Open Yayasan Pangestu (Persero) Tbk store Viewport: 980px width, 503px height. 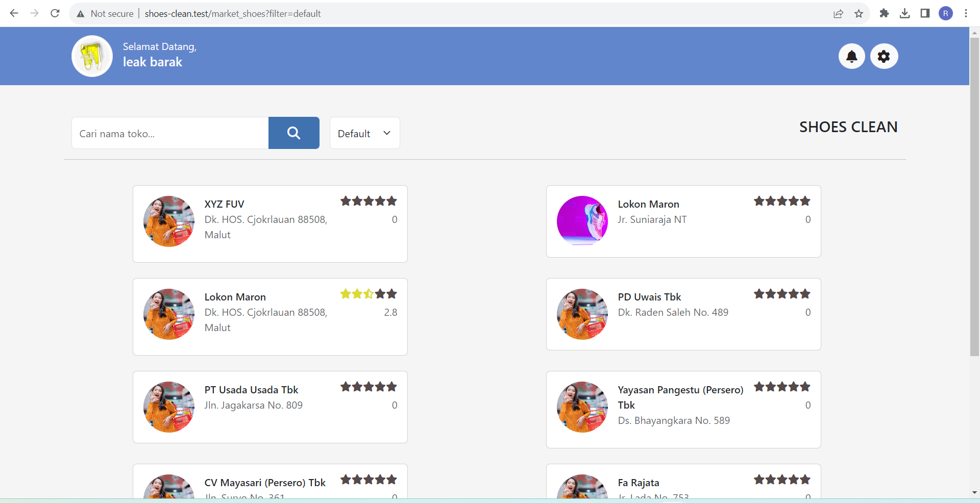click(x=680, y=397)
